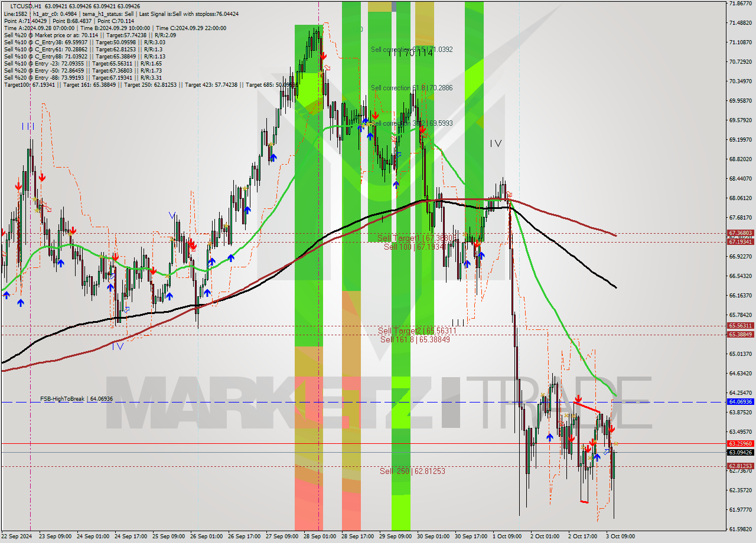Click the '24 Sep 17:00' time label
Image resolution: width=756 pixels, height=543 pixels.
tap(130, 537)
